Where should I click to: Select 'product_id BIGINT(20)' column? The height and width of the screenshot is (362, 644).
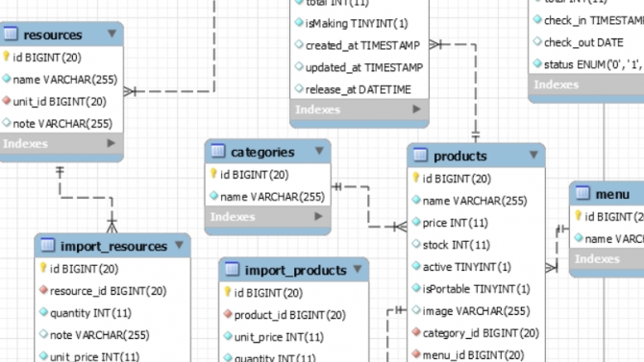[x=290, y=315]
